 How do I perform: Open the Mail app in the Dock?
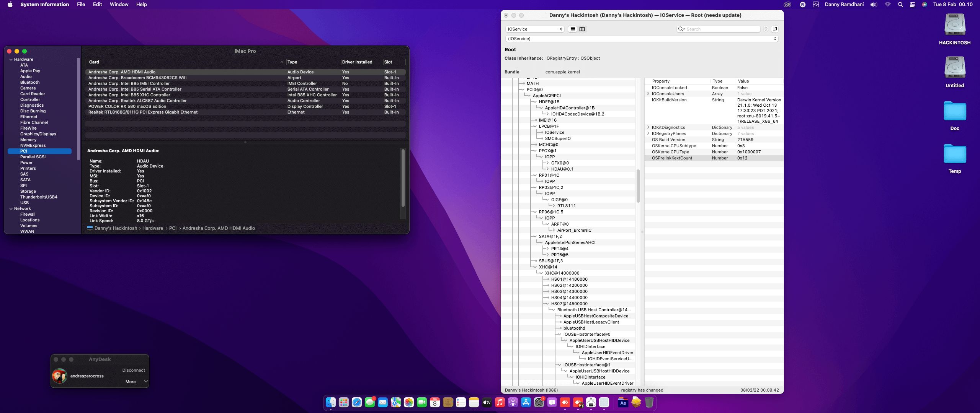click(383, 402)
